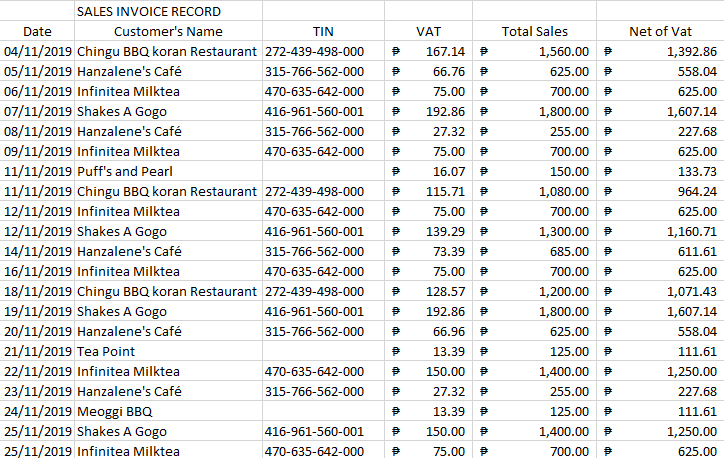This screenshot has height=458, width=724.
Task: Select the net of VAT value 1,071.43
Action: coord(691,292)
